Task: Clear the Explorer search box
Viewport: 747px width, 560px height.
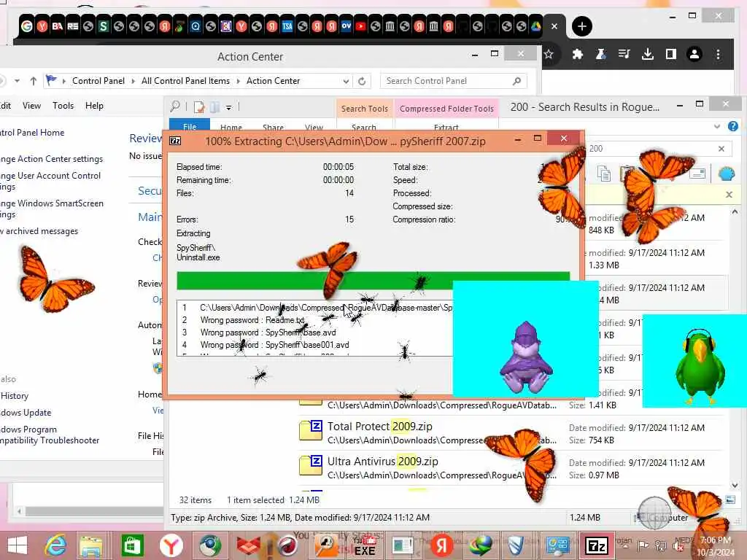Action: [721, 149]
